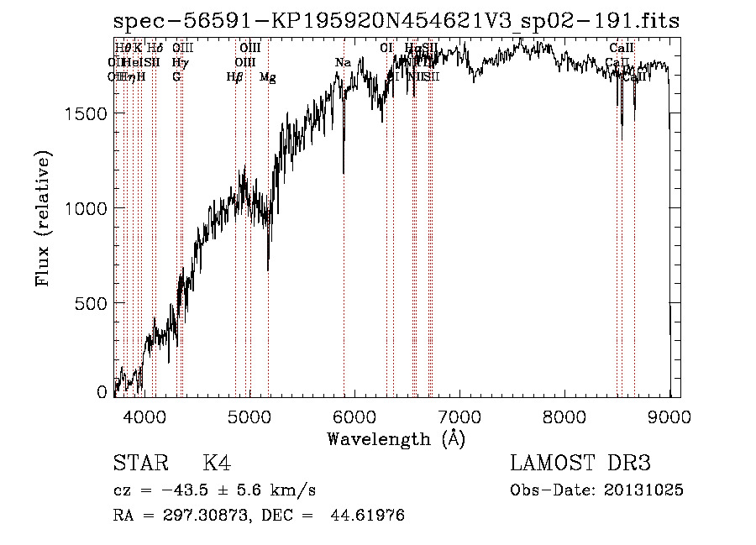The image size is (756, 545).
Task: Click the Obs-Date 20131025 text
Action: point(596,490)
